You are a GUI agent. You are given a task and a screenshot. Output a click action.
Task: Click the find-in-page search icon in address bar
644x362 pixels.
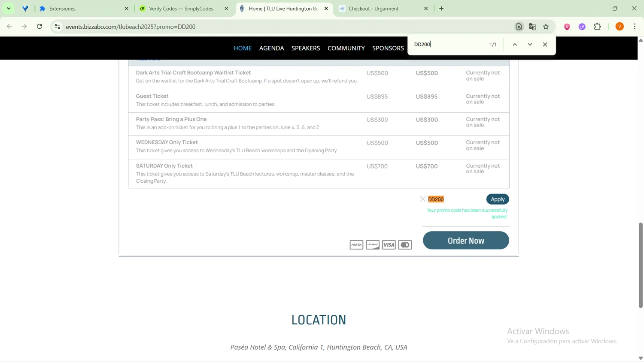pyautogui.click(x=519, y=27)
